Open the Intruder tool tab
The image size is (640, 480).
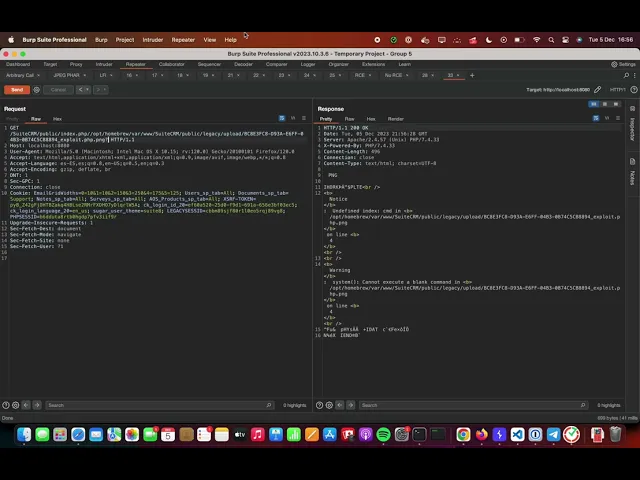click(104, 64)
